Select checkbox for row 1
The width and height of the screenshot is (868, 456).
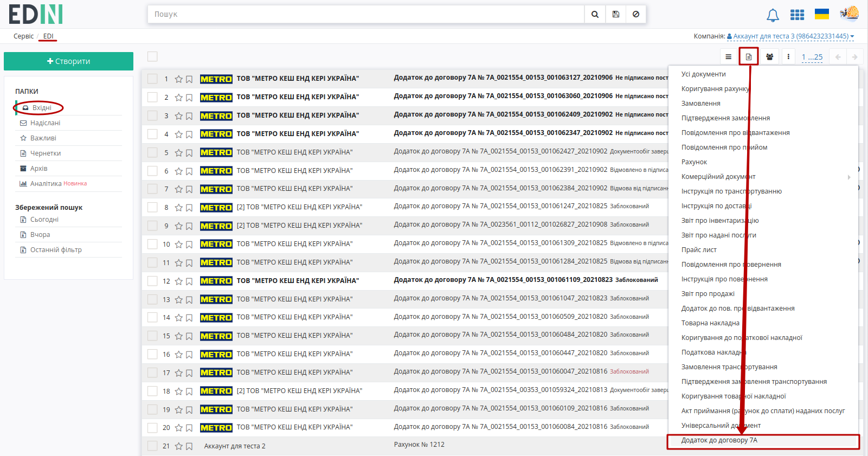pos(152,79)
